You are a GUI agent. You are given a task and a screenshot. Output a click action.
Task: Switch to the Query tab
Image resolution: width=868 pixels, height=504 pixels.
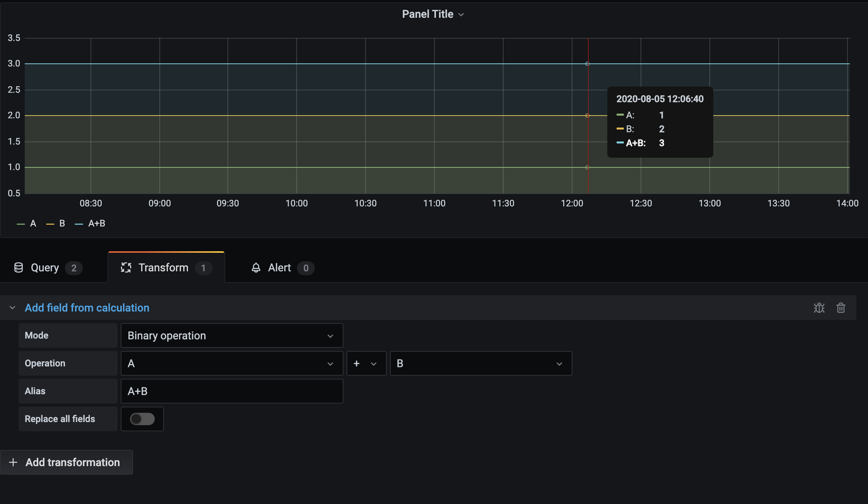point(45,267)
